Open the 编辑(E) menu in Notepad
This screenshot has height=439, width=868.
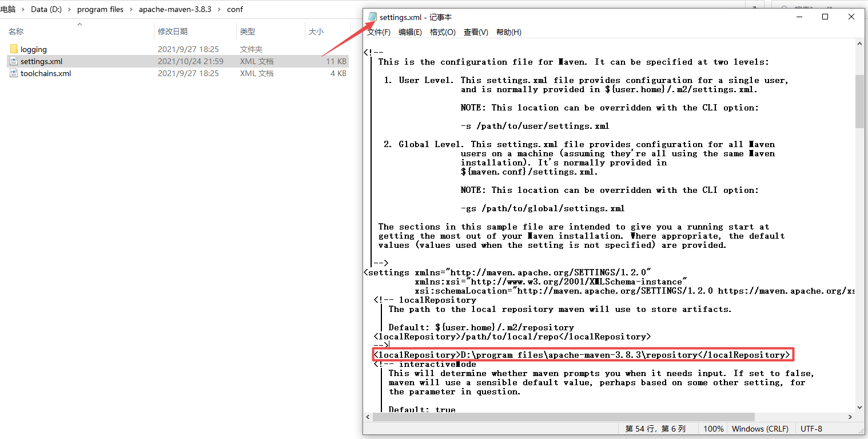click(x=410, y=32)
